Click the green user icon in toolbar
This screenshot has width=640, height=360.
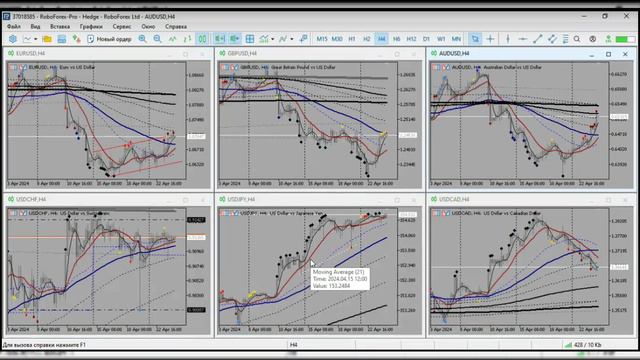click(x=608, y=39)
